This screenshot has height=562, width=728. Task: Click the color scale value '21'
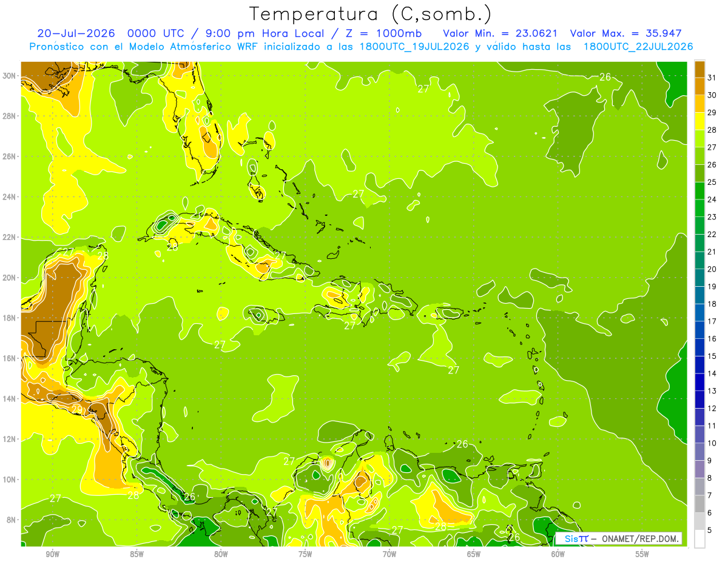point(712,252)
